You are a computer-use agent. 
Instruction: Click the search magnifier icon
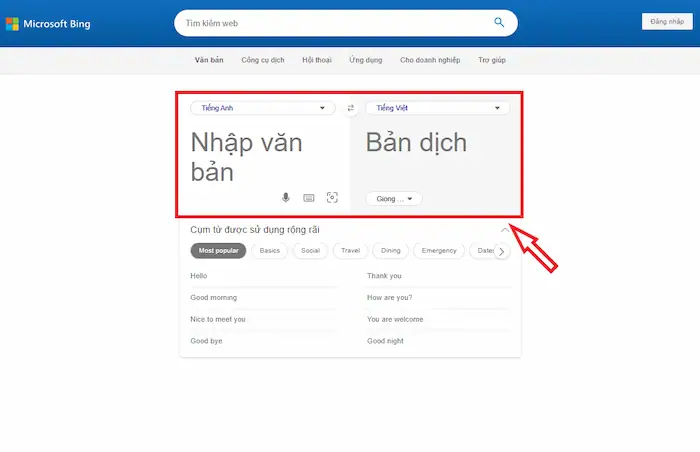[x=499, y=22]
